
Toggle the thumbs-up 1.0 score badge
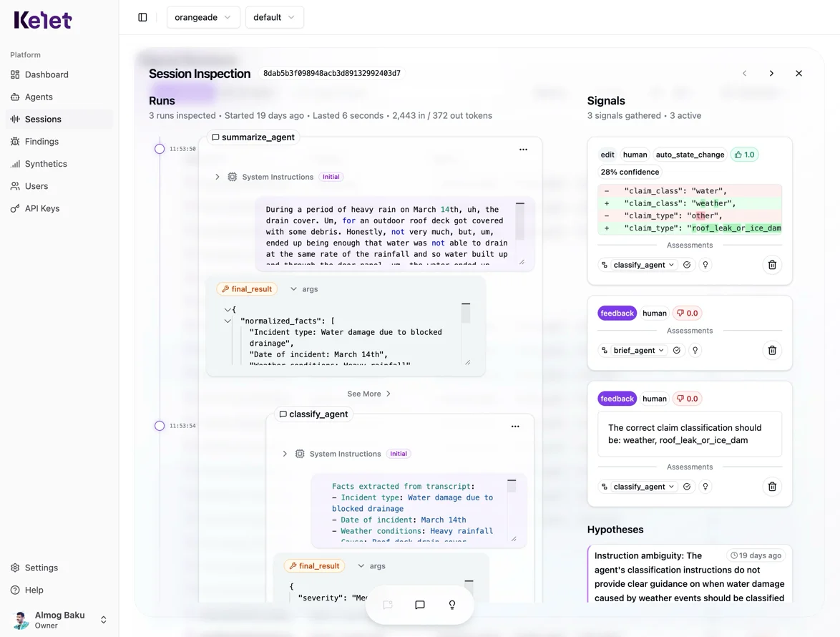744,154
